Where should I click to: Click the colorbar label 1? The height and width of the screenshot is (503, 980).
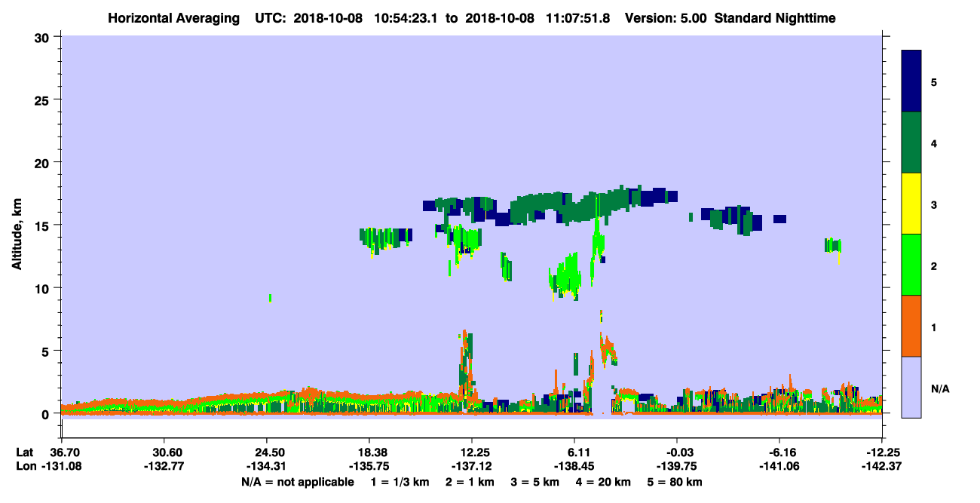(934, 327)
